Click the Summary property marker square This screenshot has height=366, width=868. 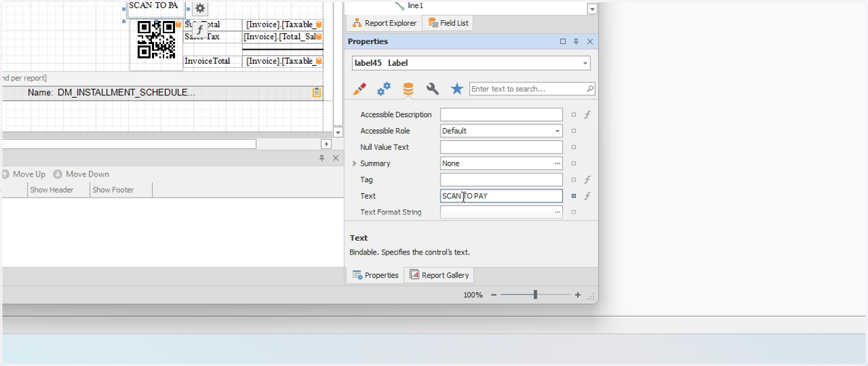(x=574, y=163)
